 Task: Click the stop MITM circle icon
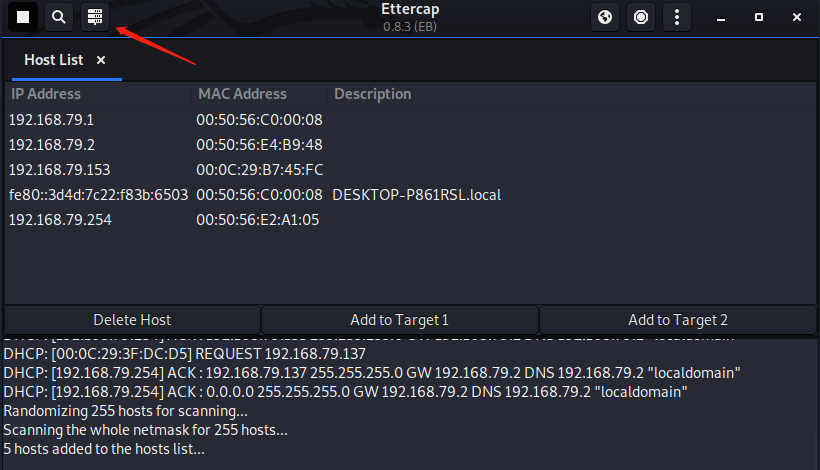tap(641, 17)
